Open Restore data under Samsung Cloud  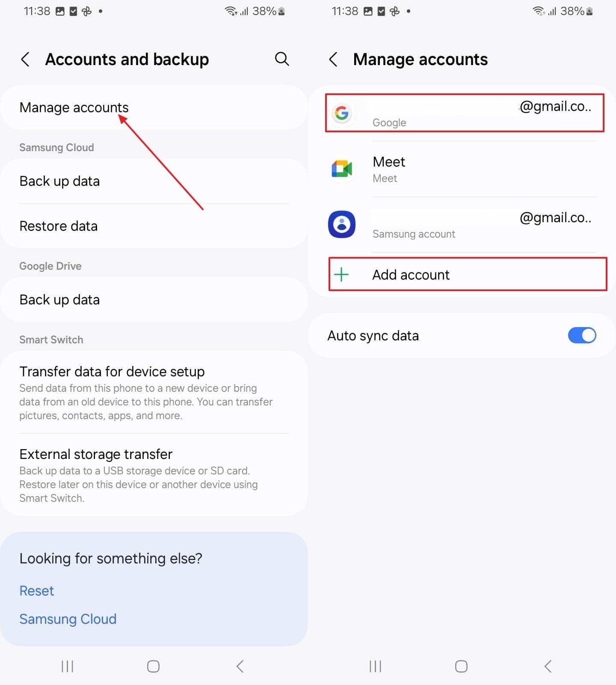[154, 226]
